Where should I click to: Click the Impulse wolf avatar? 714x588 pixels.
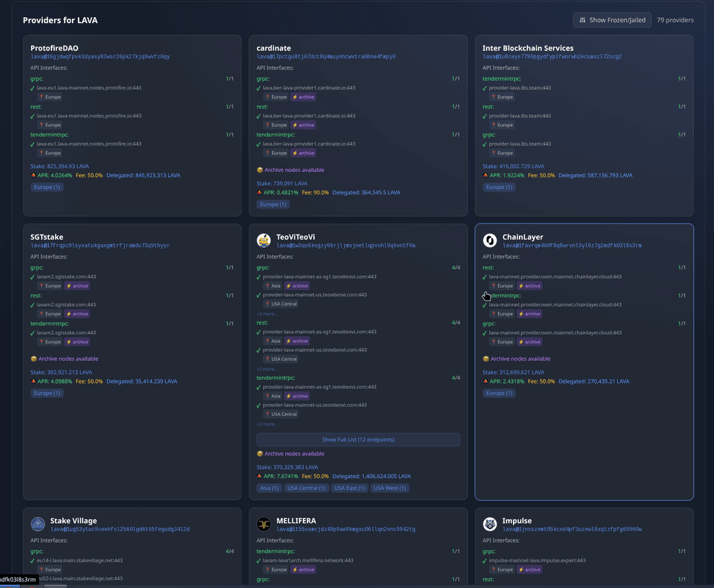click(x=490, y=524)
